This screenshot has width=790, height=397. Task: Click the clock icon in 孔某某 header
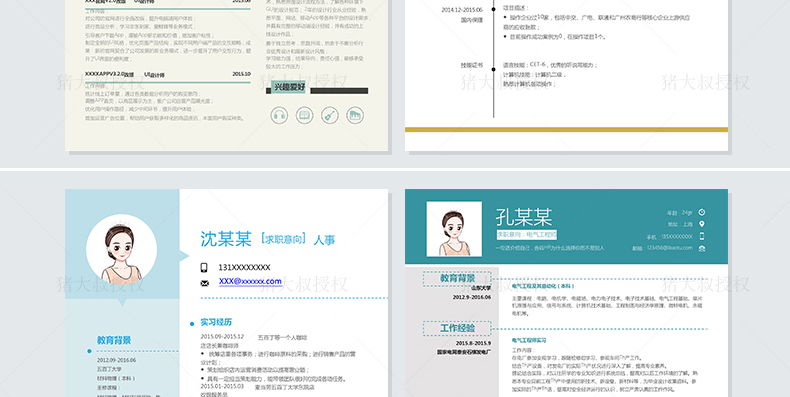[702, 213]
